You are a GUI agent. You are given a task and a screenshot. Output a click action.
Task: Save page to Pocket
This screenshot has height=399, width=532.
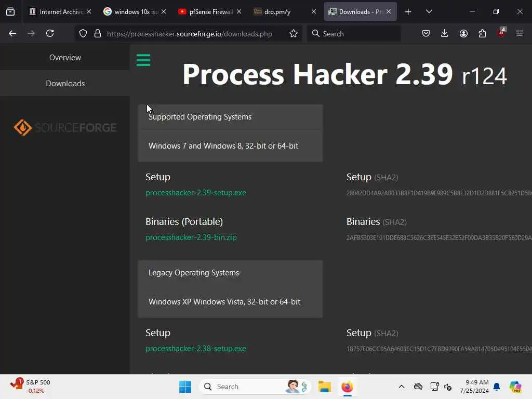426,33
